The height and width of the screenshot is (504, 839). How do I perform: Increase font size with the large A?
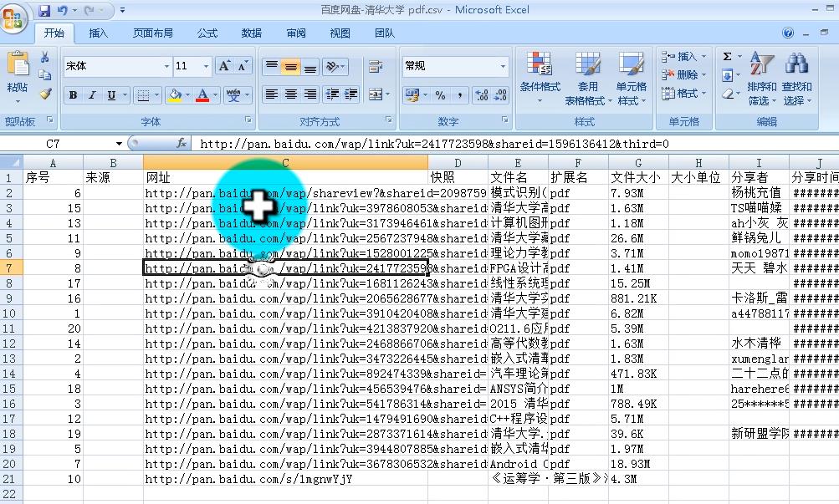point(224,66)
